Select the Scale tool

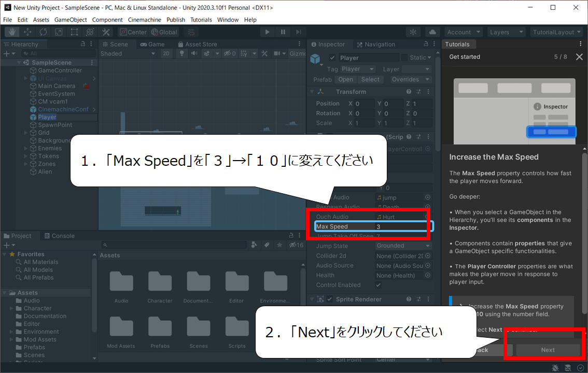tap(59, 32)
